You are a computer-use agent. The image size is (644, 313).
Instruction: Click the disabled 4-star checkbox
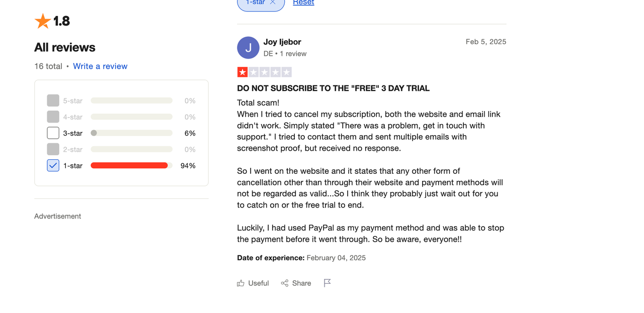(x=53, y=117)
